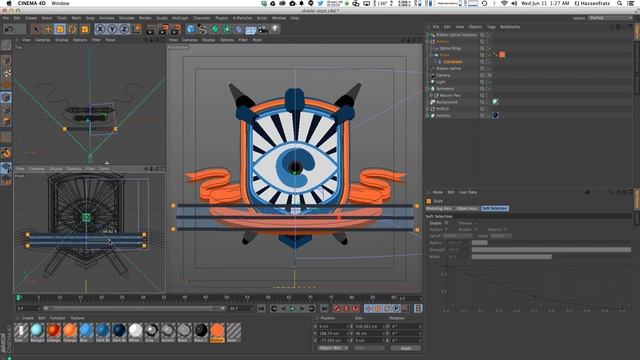Click the green playhead marker on timeline
Viewport: 640px width, 360px height.
(x=19, y=298)
